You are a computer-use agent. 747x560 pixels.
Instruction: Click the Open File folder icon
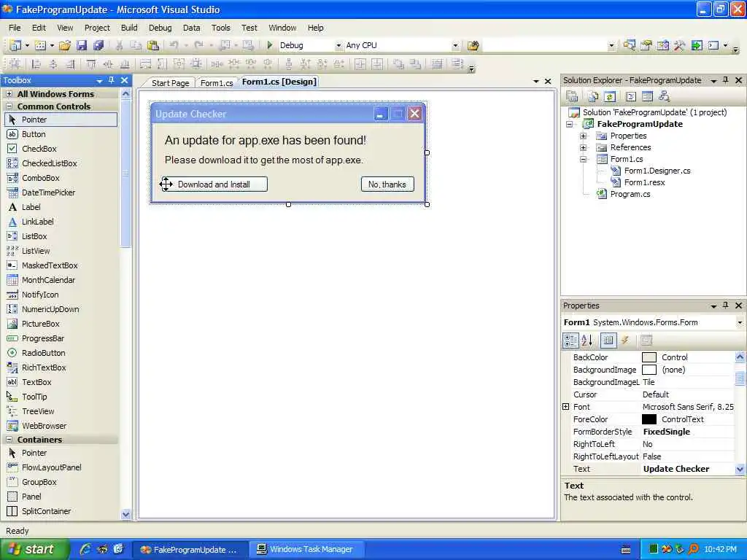point(65,45)
